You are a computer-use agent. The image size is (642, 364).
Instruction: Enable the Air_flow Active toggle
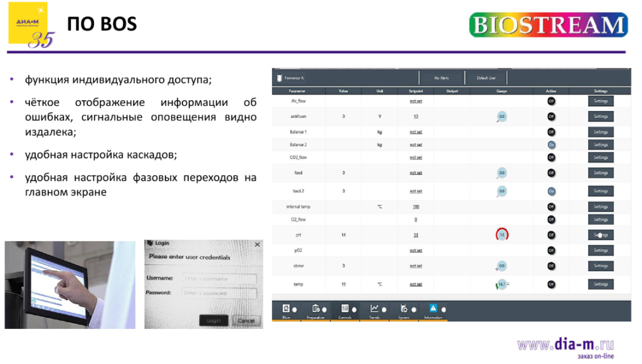(x=551, y=100)
